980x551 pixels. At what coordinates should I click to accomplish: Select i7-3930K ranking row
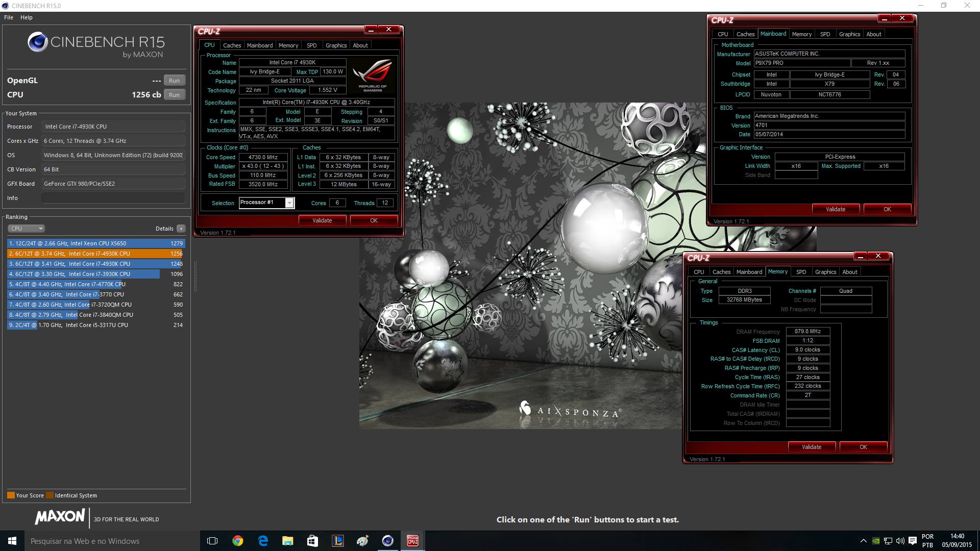(96, 274)
